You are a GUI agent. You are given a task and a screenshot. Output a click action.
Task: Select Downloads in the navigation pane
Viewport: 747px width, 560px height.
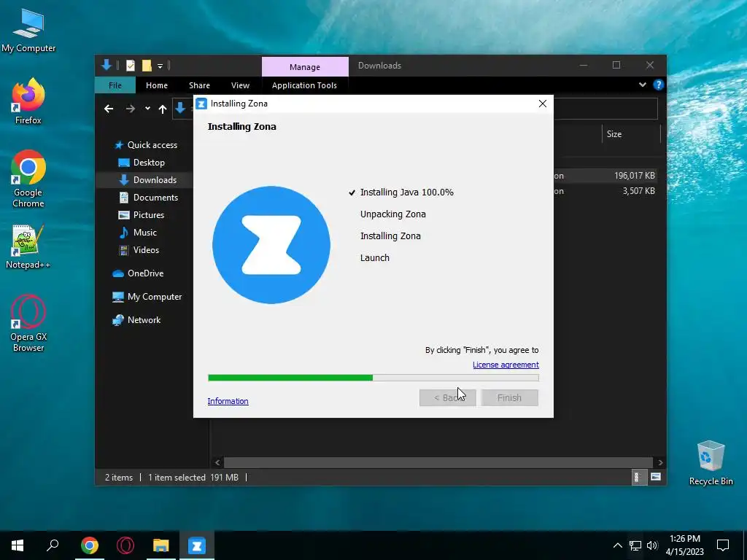click(x=147, y=180)
